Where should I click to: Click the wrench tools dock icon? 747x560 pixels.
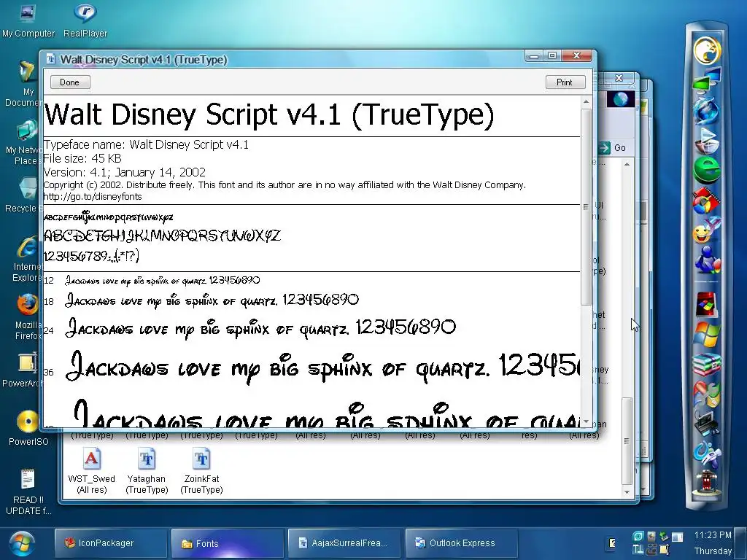(707, 393)
